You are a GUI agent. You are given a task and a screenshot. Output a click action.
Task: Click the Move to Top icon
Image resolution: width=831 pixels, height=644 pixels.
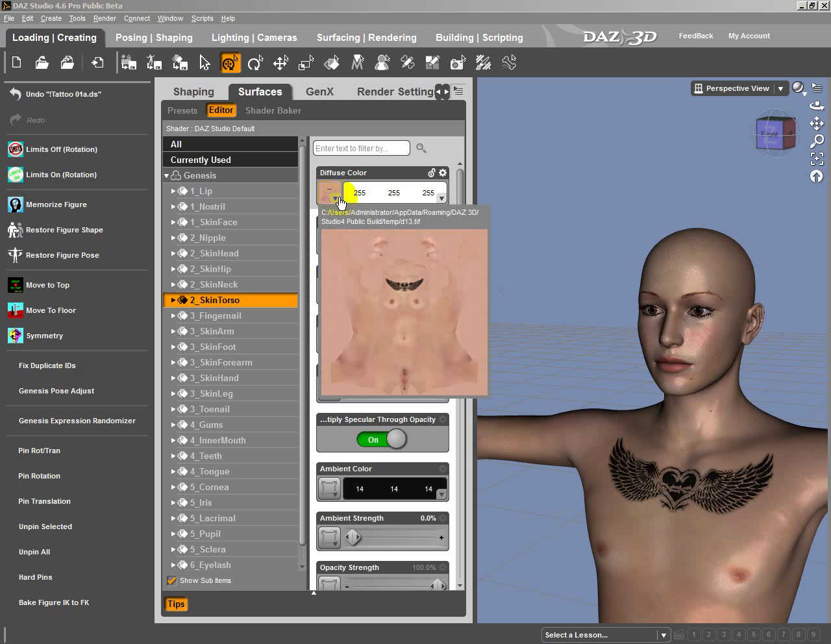click(x=16, y=285)
